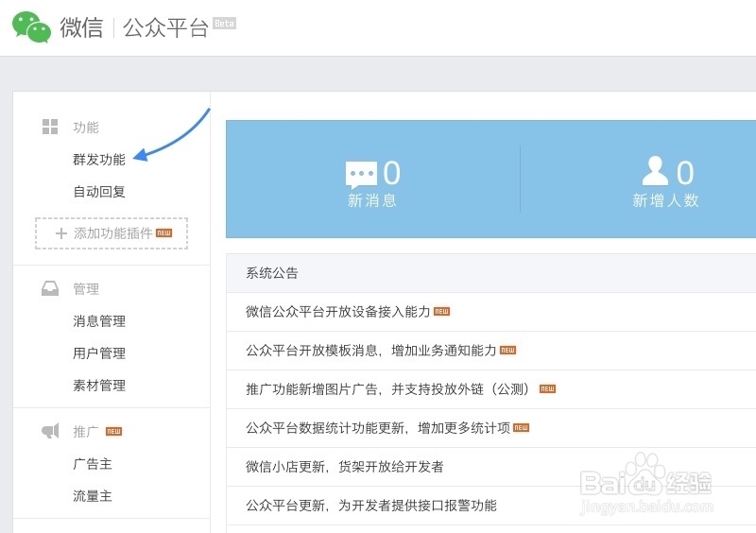Open announcement 公众平台开放模板消息

click(x=371, y=351)
